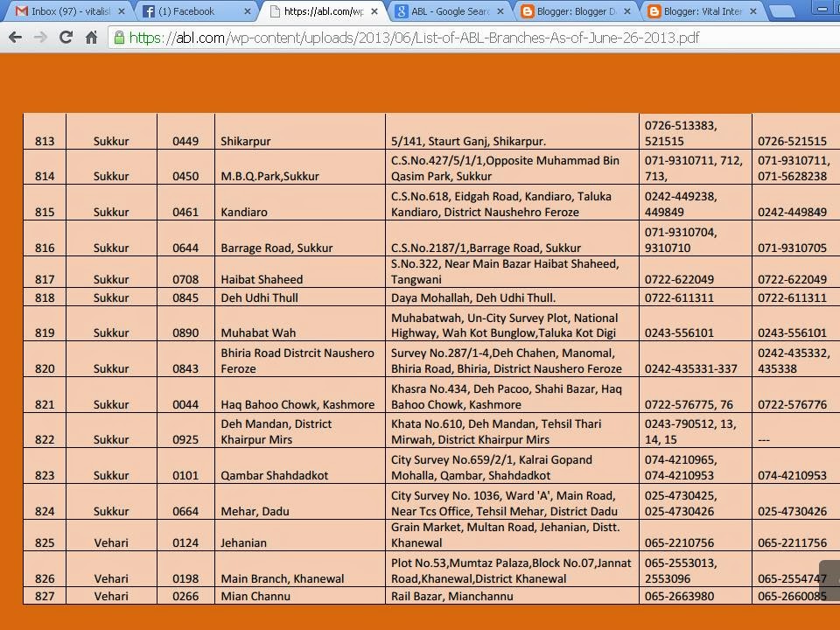Click Muhabat Wah branch name
This screenshot has height=630, width=840.
click(258, 332)
